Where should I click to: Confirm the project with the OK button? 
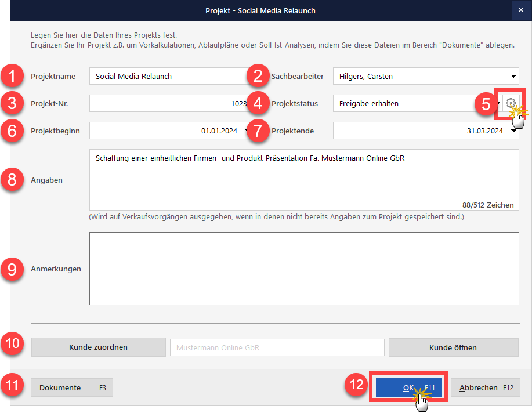(409, 388)
